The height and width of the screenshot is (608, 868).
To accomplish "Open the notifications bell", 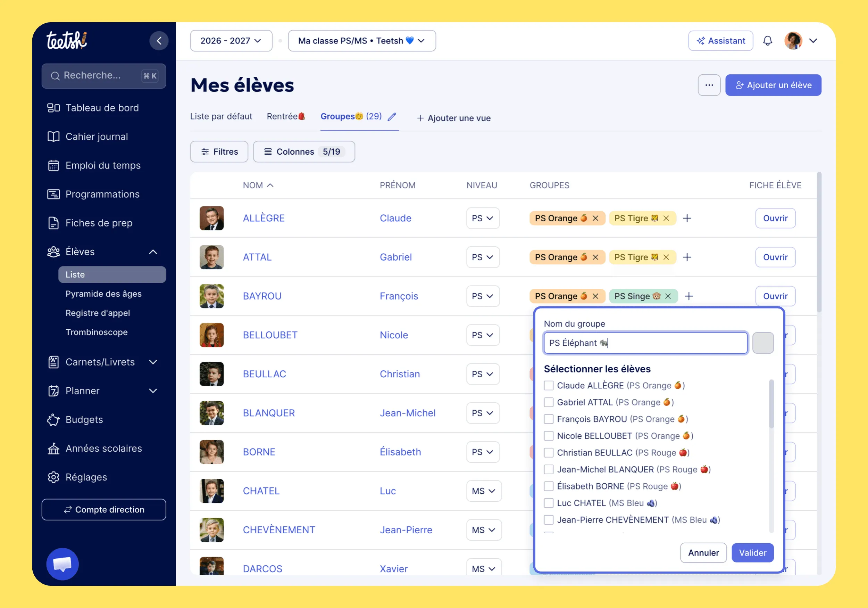I will point(767,41).
